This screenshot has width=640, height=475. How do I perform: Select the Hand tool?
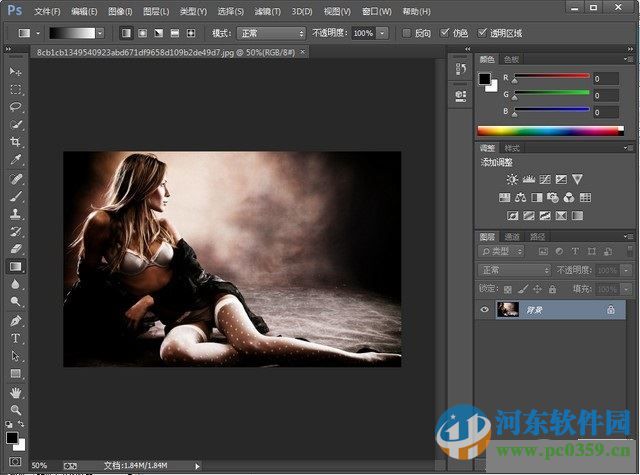click(15, 392)
